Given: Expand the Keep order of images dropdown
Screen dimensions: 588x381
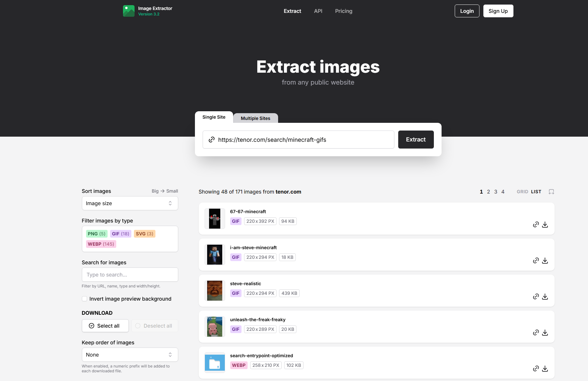Looking at the screenshot, I should point(130,355).
